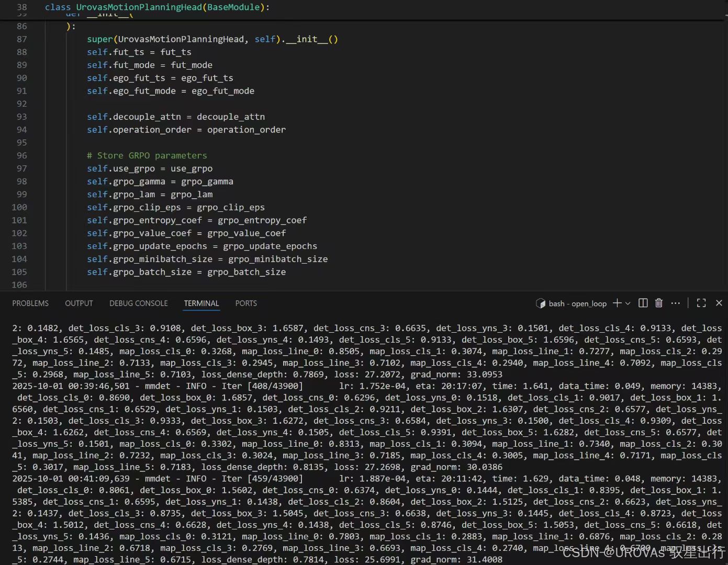Viewport: 728px width, 565px height.
Task: Click line number 105 in the gutter
Action: click(19, 272)
